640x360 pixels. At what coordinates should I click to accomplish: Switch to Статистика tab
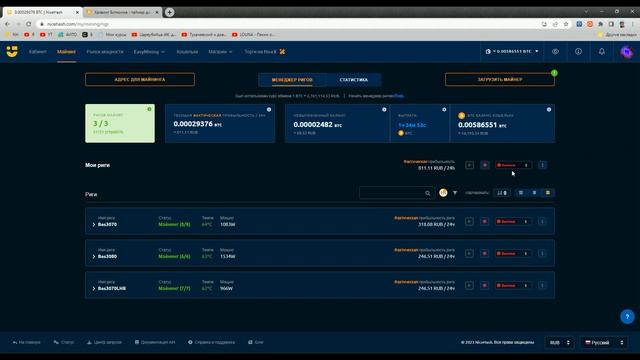(353, 80)
